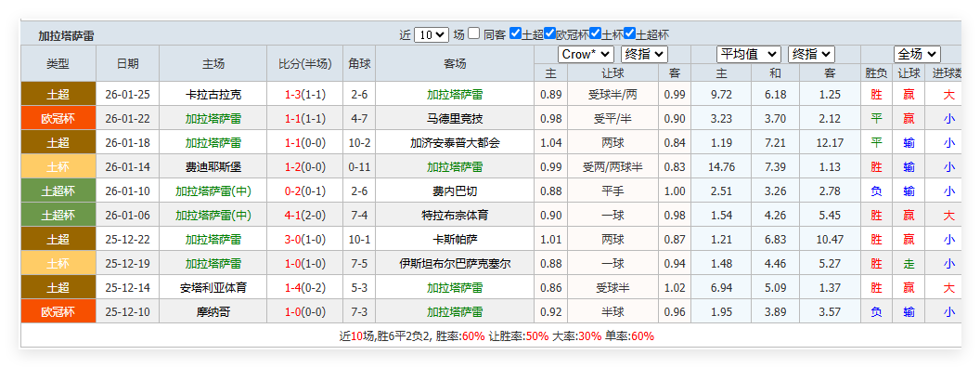
Task: Click the 类型 column header
Action: tap(58, 64)
